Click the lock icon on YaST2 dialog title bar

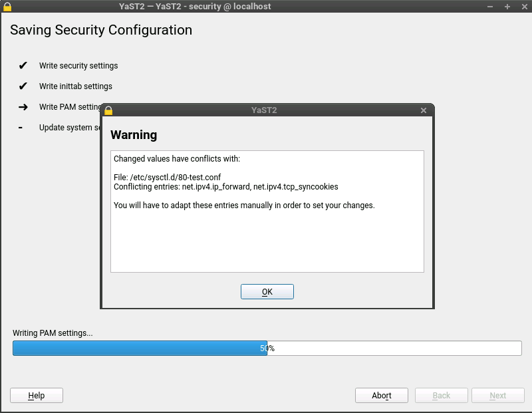[x=108, y=110]
